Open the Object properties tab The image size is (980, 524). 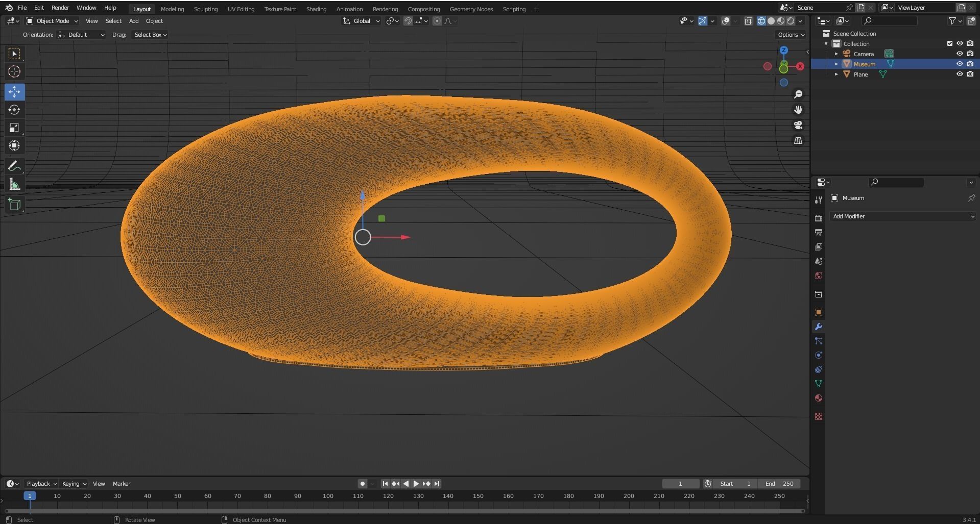point(819,312)
